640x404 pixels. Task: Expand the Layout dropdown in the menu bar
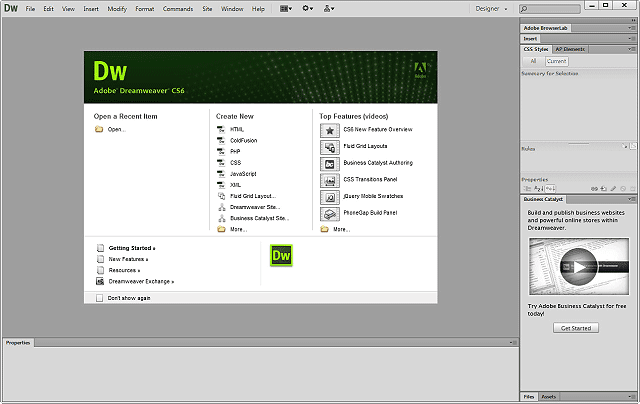(x=286, y=9)
